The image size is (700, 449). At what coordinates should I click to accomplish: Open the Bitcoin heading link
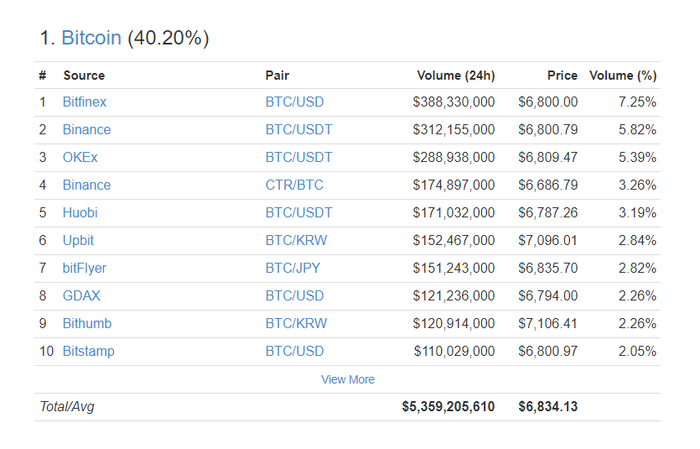pyautogui.click(x=91, y=37)
